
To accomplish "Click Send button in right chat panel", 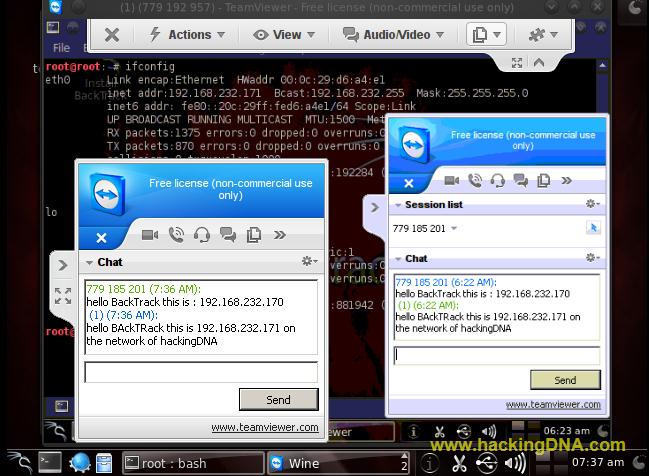I will click(565, 380).
